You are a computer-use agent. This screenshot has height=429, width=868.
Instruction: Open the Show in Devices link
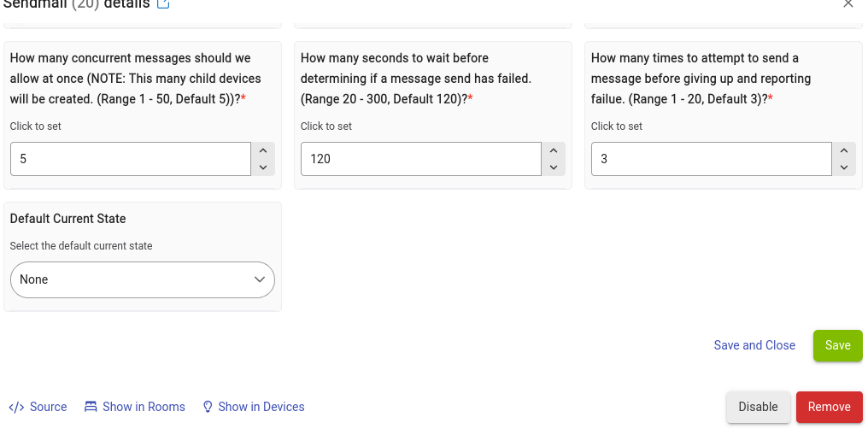(261, 407)
